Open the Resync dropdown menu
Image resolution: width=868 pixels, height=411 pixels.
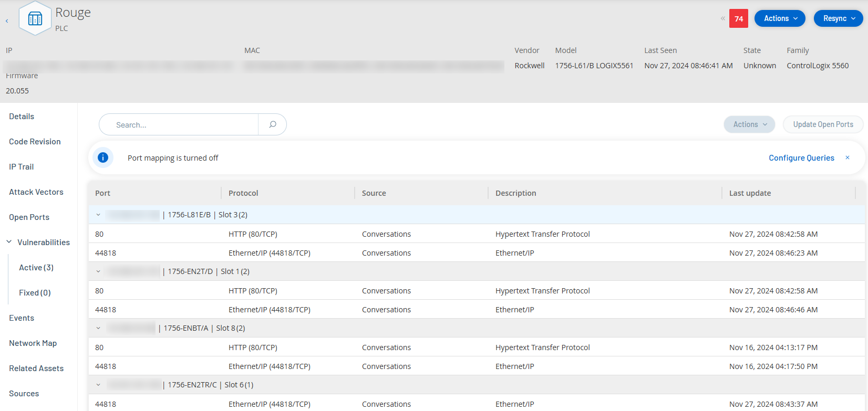(838, 18)
